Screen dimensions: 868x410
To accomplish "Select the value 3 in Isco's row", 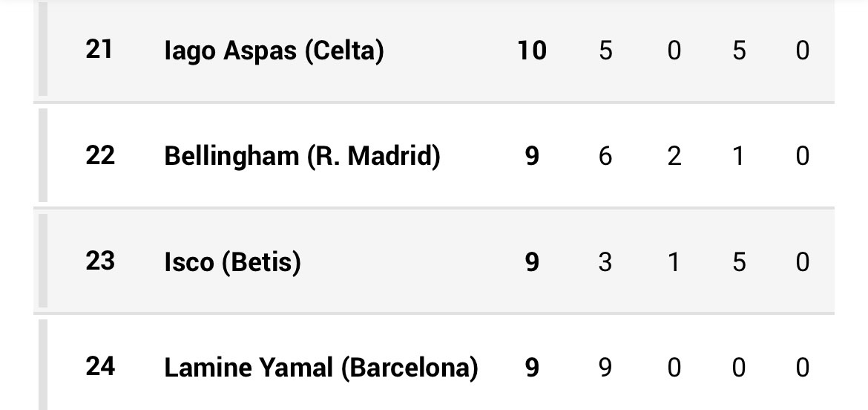I will 605,262.
